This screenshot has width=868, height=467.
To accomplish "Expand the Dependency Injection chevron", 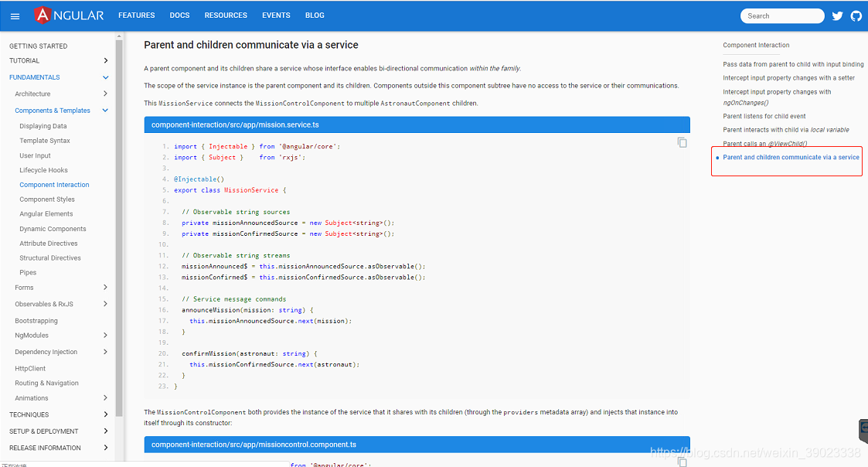I will pyautogui.click(x=105, y=352).
